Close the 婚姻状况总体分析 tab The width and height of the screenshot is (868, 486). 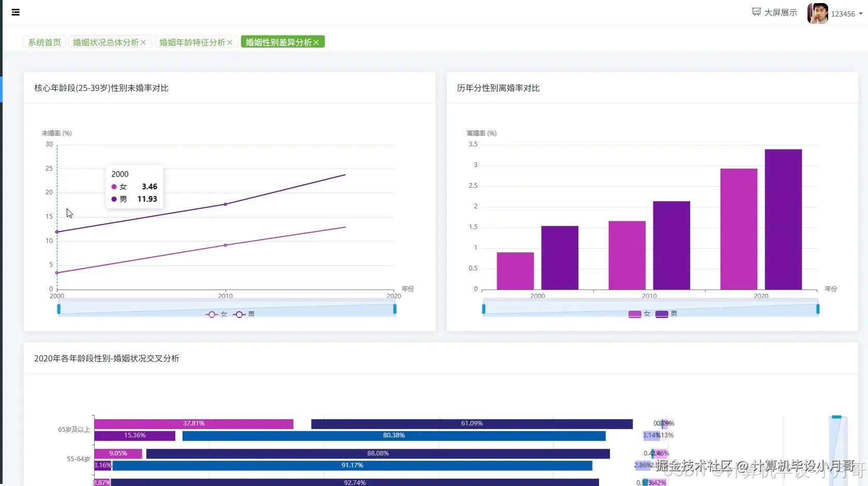143,42
